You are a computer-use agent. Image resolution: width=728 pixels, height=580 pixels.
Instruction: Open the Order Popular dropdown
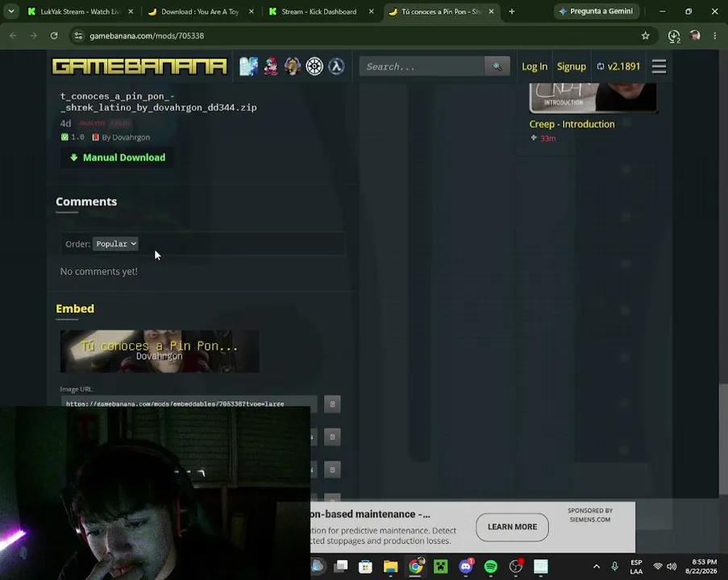coord(115,244)
